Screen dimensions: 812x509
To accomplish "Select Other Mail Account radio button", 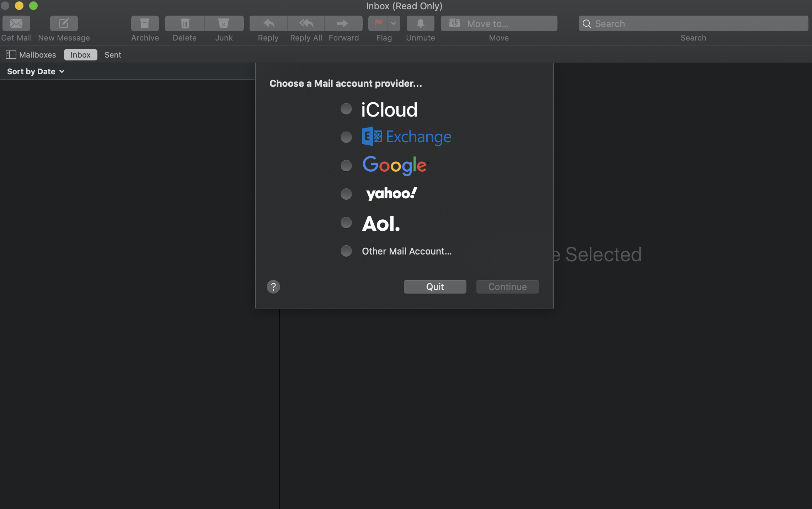I will (346, 251).
